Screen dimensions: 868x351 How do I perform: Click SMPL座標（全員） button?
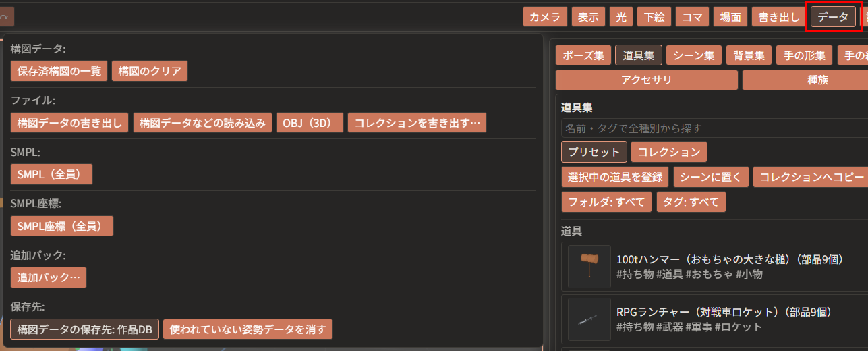click(62, 226)
